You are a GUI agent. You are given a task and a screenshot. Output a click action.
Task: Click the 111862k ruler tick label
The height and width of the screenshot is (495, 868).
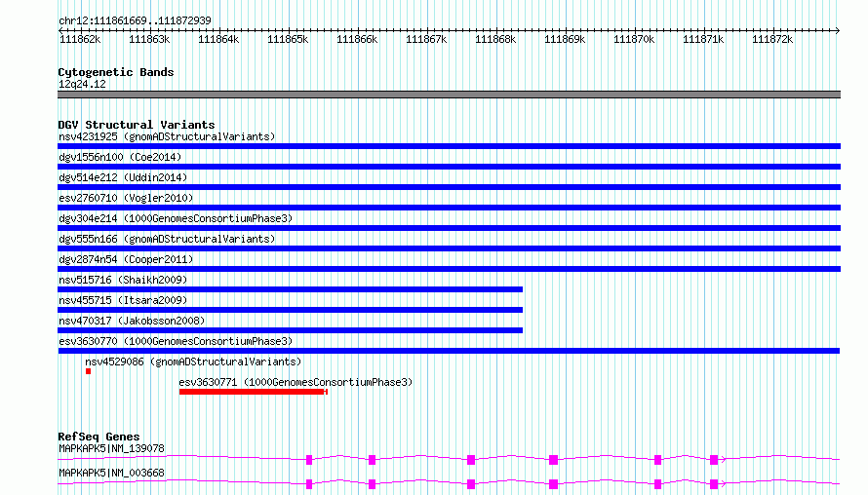point(80,39)
